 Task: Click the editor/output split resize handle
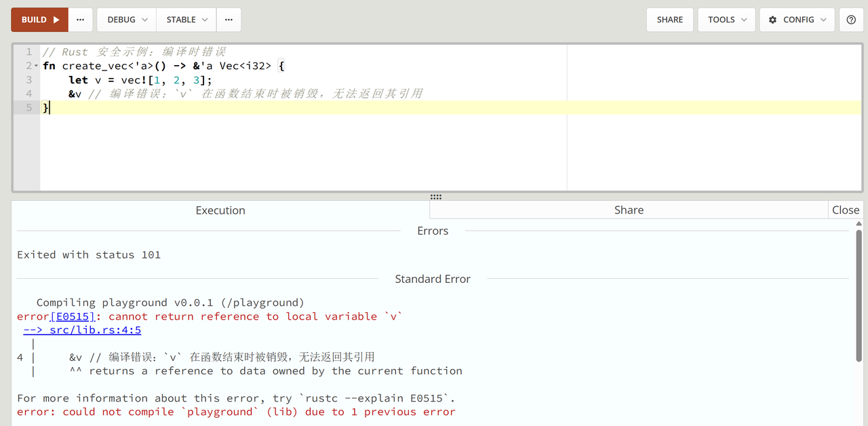[436, 197]
